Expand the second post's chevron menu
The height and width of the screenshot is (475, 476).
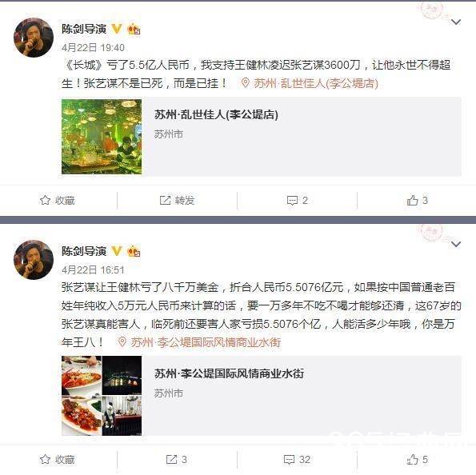(456, 245)
